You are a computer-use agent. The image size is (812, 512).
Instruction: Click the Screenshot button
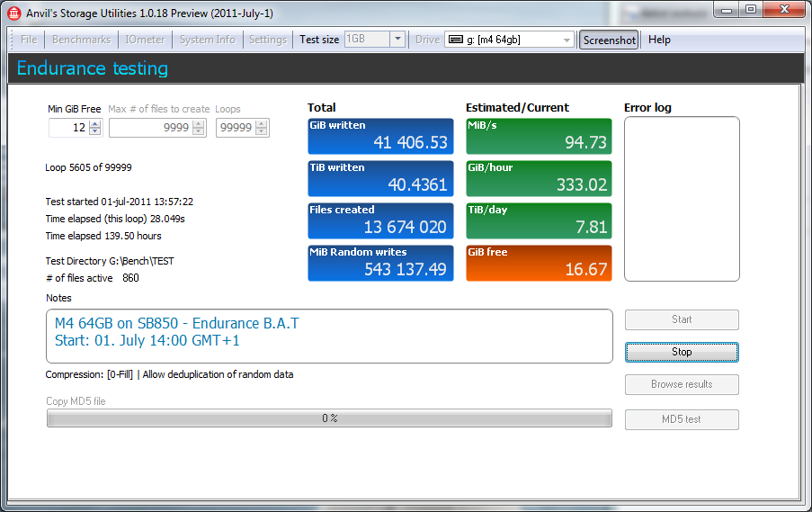coord(609,40)
